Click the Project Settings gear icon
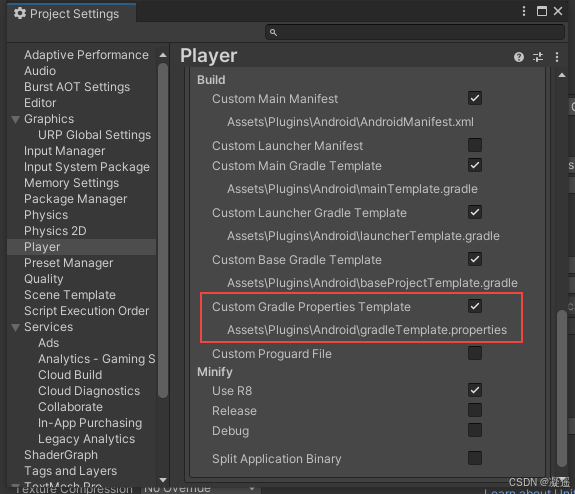575x494 pixels. tap(20, 14)
